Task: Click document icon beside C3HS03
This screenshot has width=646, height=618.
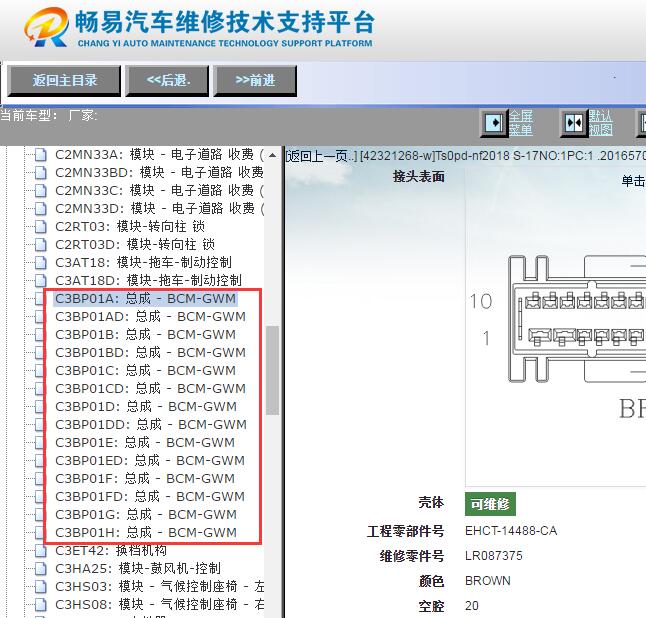Action: 40,587
